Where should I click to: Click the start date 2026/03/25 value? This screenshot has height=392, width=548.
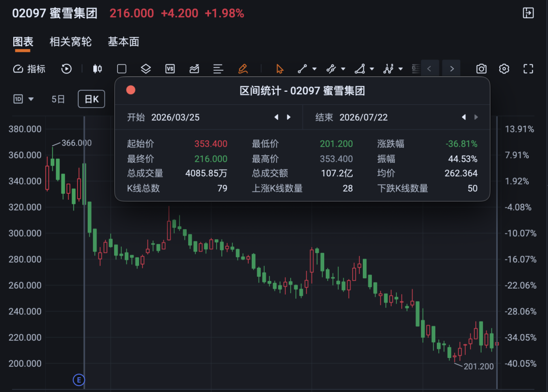pyautogui.click(x=176, y=117)
